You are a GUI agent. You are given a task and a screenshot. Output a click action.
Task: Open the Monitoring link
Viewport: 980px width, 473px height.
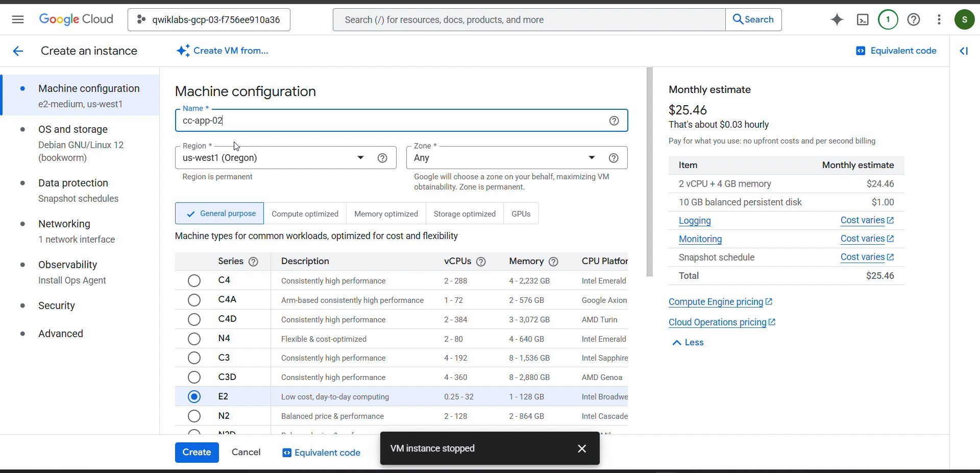(700, 239)
